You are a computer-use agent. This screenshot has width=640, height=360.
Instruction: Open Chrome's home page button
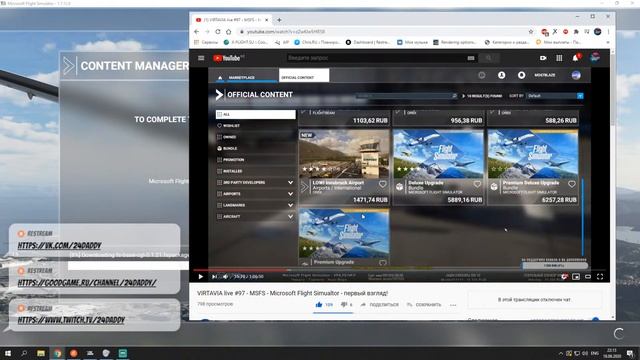click(229, 31)
